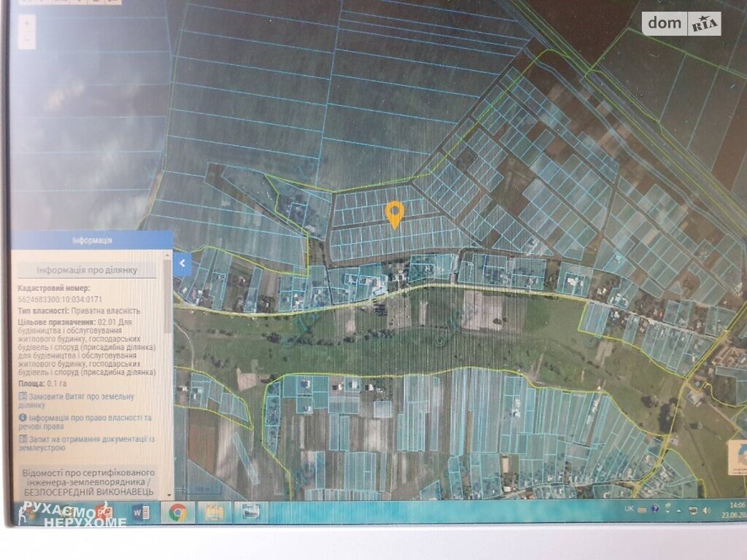Click the dom.ria logo watermark

click(681, 24)
